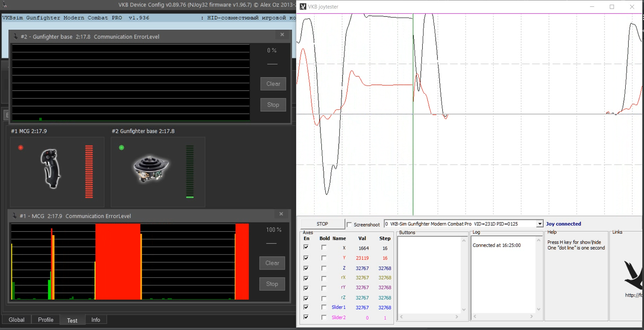Screen dimensions: 644x330
Task: Click the joytester axis plot area
Action: pyautogui.click(x=469, y=114)
